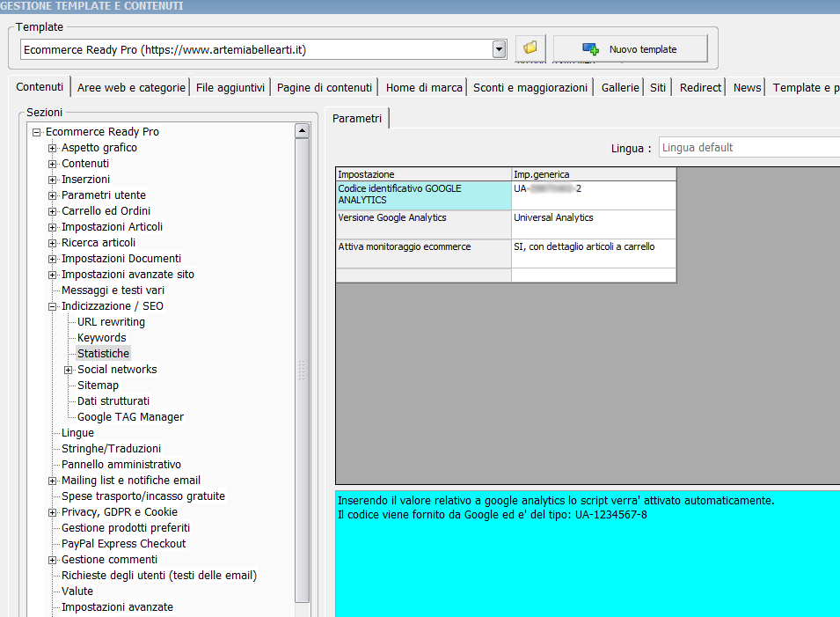Screen dimensions: 840x617
Task: Click the Sezioni tree vertical scrollbar thumb
Action: coord(303,370)
